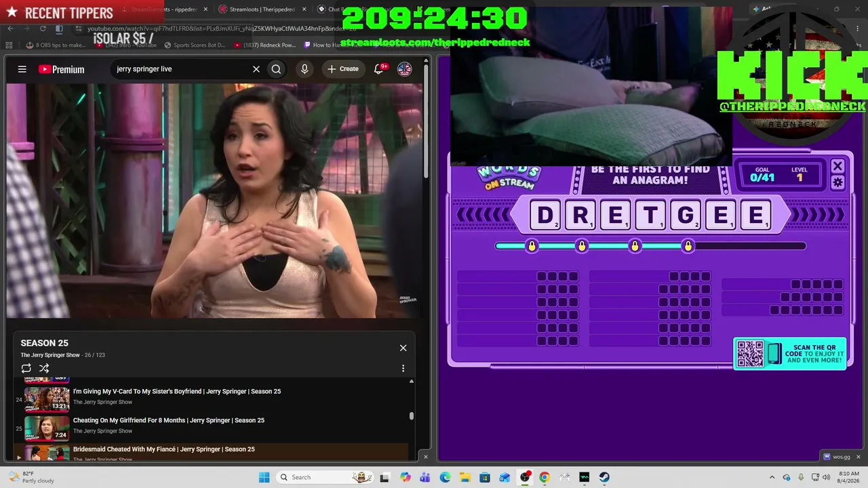This screenshot has width=868, height=488.
Task: Click the first lock on the progress bar
Action: point(532,245)
